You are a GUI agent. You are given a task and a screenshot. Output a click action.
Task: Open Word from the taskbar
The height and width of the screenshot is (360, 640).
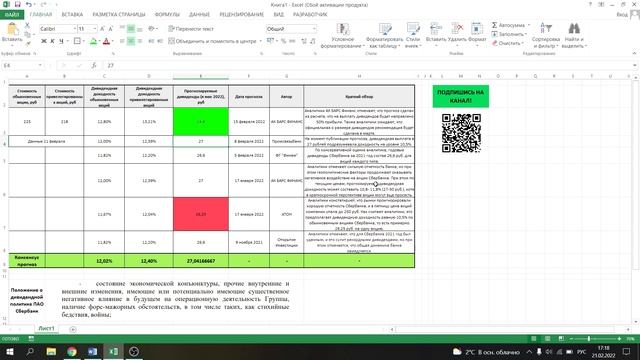(92, 351)
